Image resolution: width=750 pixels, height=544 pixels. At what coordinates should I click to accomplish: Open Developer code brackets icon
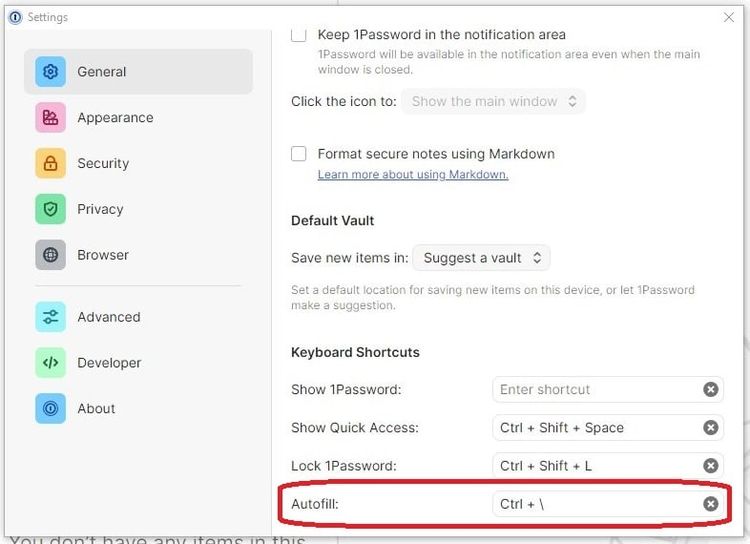(51, 363)
